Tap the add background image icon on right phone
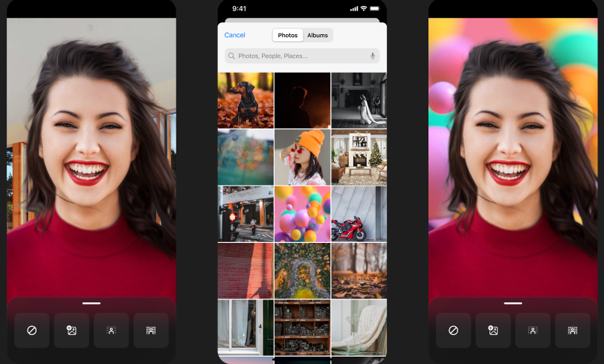Screen dimensions: 604x364 (493, 331)
